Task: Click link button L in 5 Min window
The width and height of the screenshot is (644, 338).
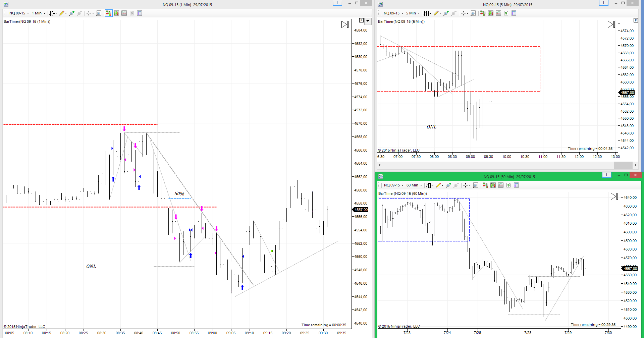Action: (x=604, y=3)
